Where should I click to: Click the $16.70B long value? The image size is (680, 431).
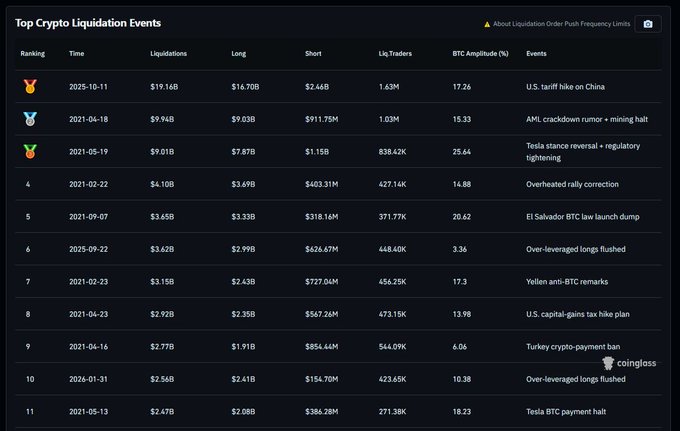(245, 87)
